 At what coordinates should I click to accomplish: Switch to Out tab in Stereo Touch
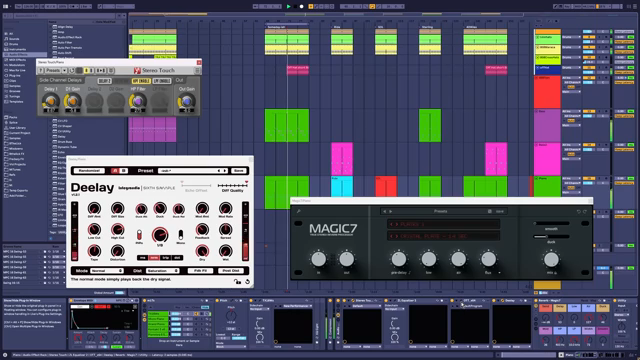pos(180,80)
